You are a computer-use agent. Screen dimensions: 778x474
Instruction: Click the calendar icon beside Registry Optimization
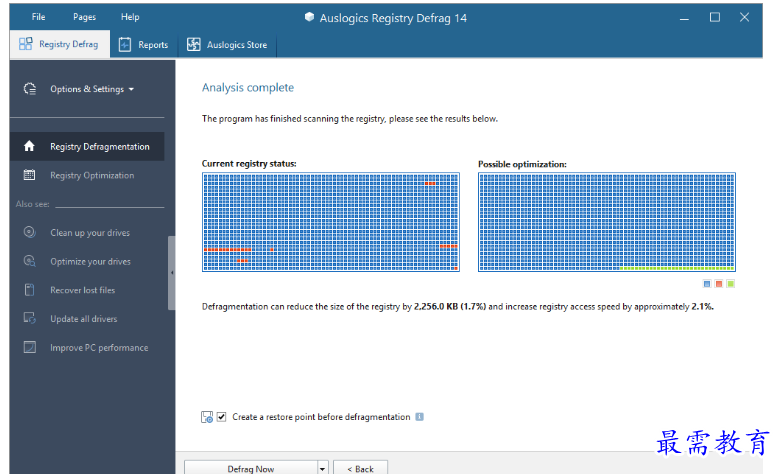pos(29,175)
